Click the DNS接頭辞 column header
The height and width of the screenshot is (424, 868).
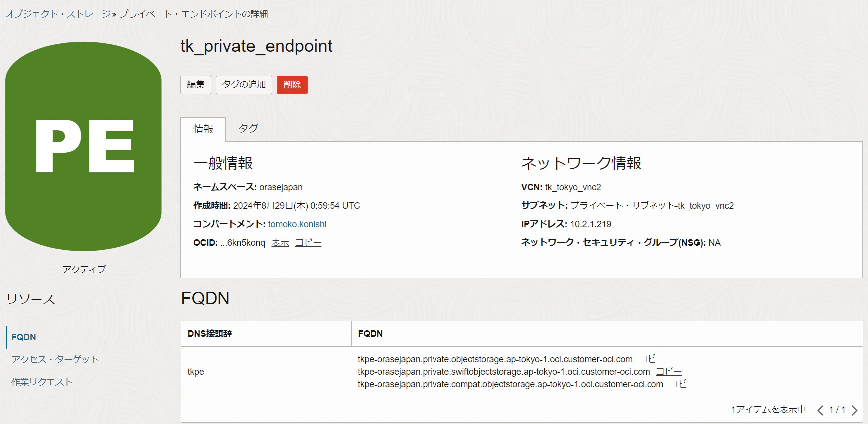pos(210,334)
